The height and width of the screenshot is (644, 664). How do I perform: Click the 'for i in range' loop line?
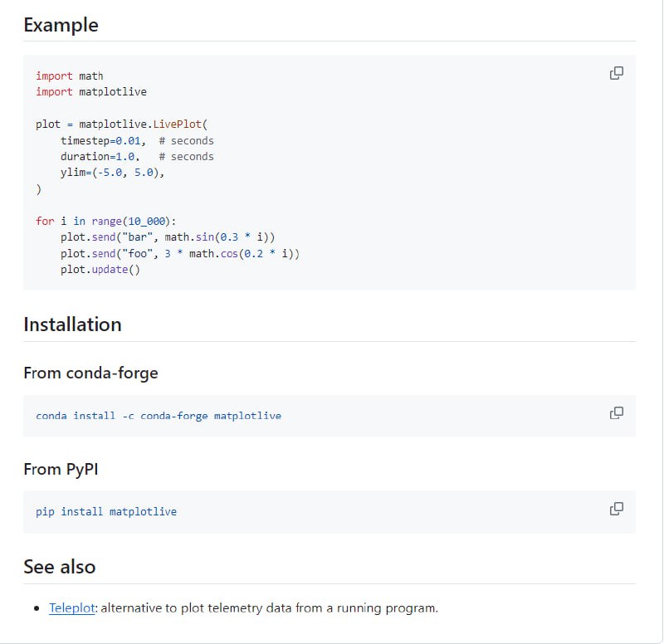tap(106, 221)
